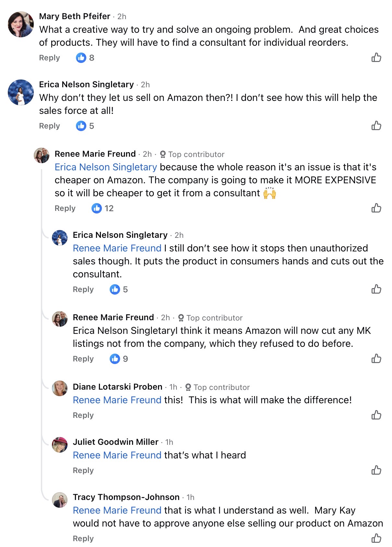Reply to Juliet Goodwin Miller's comment
The height and width of the screenshot is (547, 392).
click(x=83, y=470)
